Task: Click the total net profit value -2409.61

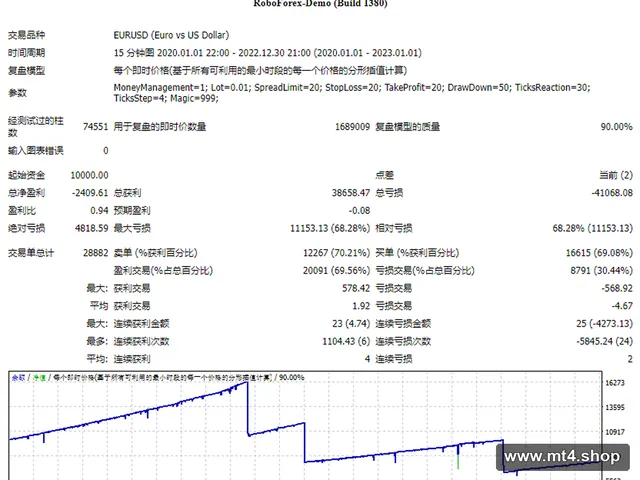Action: (90, 193)
